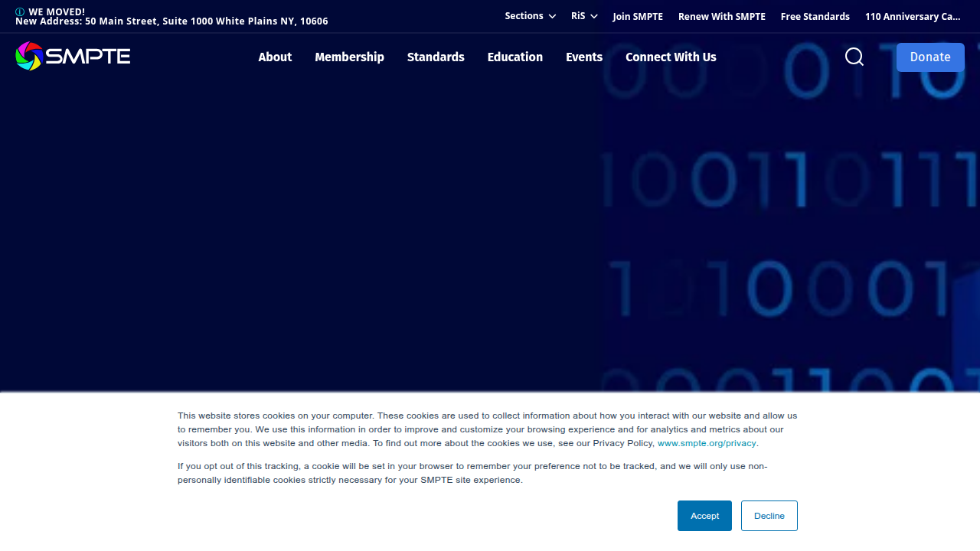Screen dimensions: 980x551
Task: Open the www.smpte.org/privacy link
Action: 707,443
